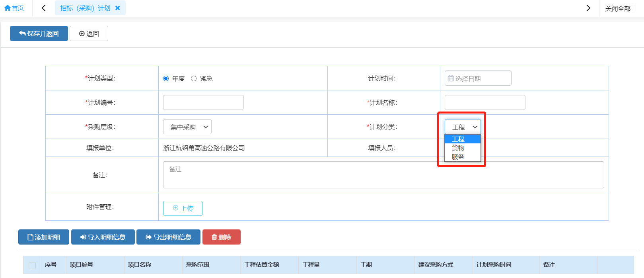Import details with 导入明细信息
The width and height of the screenshot is (644, 278).
coord(103,237)
